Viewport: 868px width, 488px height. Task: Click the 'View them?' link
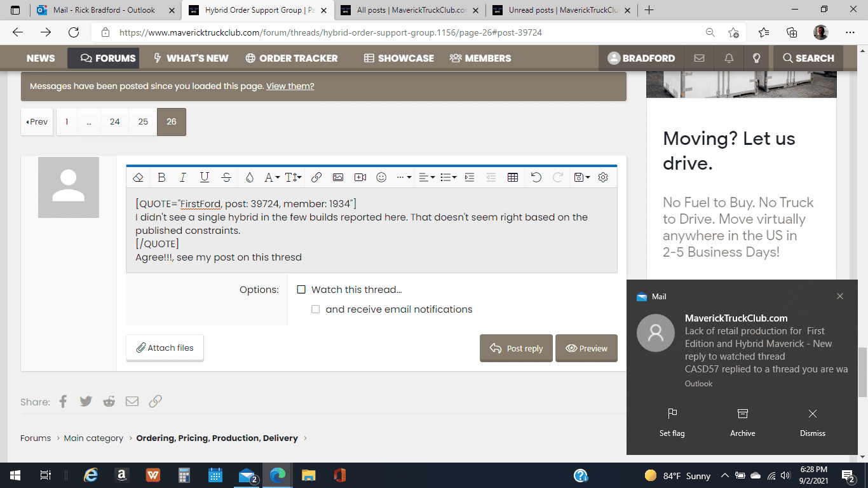click(x=290, y=86)
